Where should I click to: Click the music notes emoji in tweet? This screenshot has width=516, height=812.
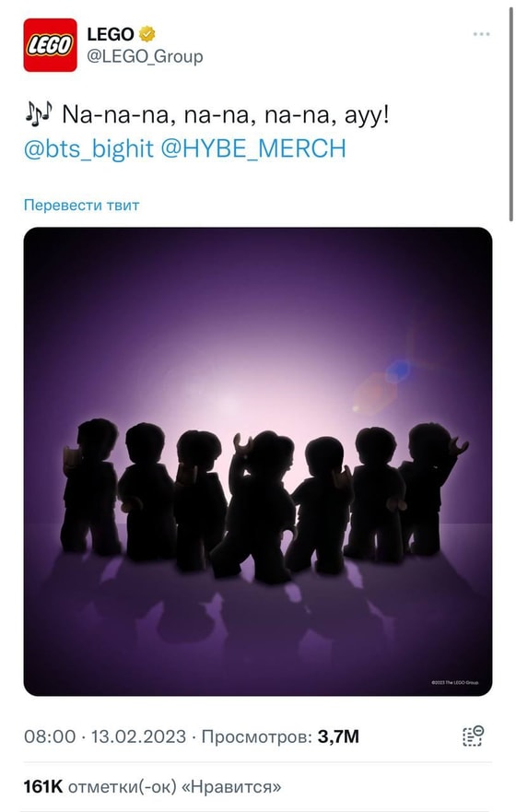click(39, 113)
